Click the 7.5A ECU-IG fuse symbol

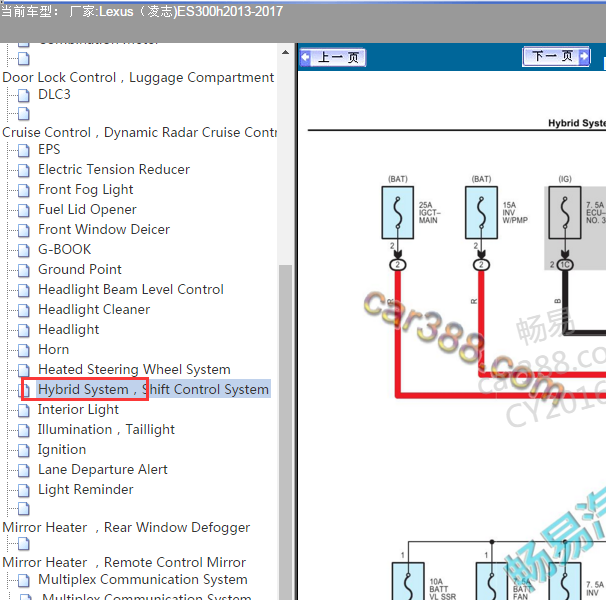pyautogui.click(x=565, y=213)
